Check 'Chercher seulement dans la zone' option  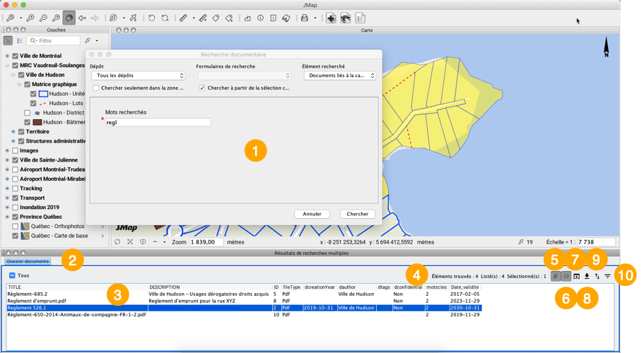(x=95, y=88)
